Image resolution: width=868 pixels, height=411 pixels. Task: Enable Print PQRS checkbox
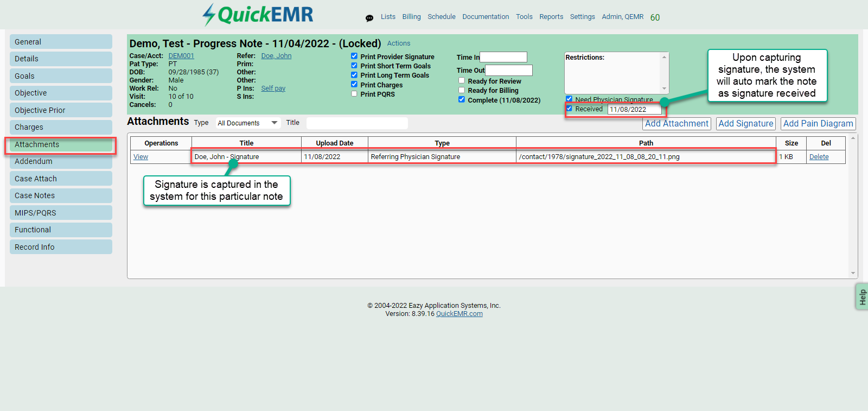[x=354, y=93]
